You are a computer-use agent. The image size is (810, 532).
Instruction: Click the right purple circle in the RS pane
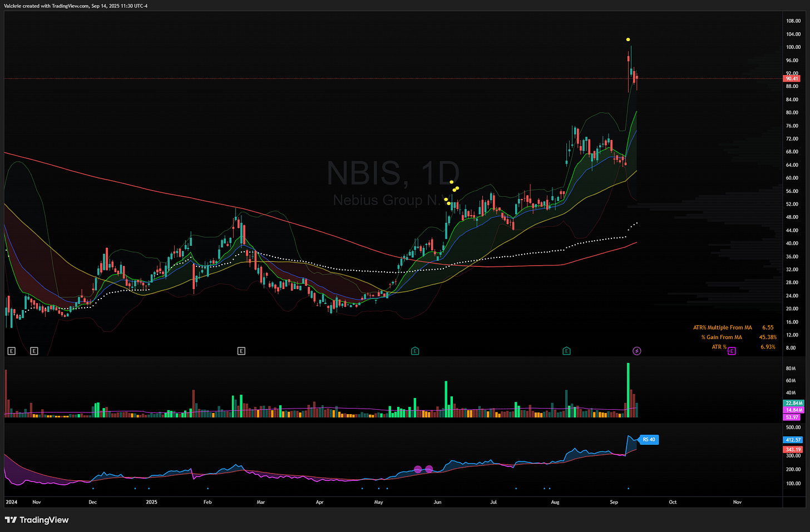pos(429,470)
